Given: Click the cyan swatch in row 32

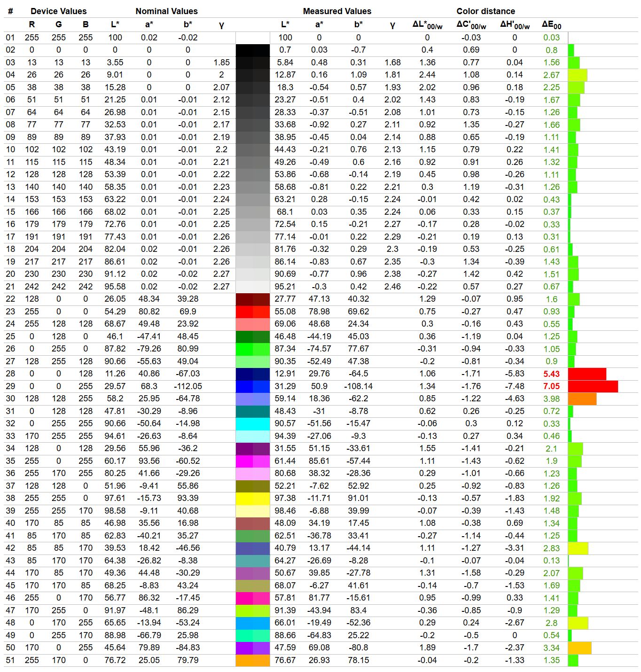Looking at the screenshot, I should pos(253,424).
